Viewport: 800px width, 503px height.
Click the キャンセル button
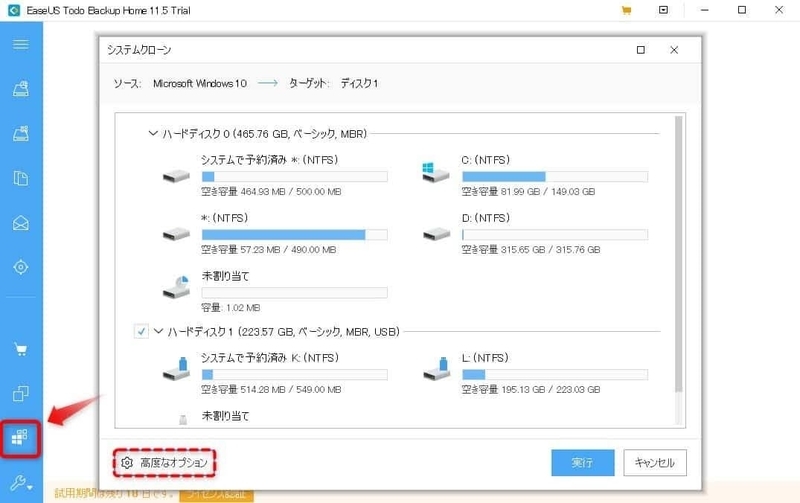click(x=655, y=462)
